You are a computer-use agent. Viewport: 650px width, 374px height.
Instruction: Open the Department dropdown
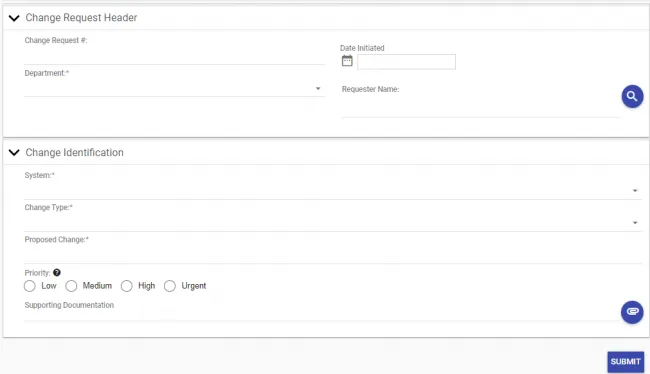(x=174, y=89)
